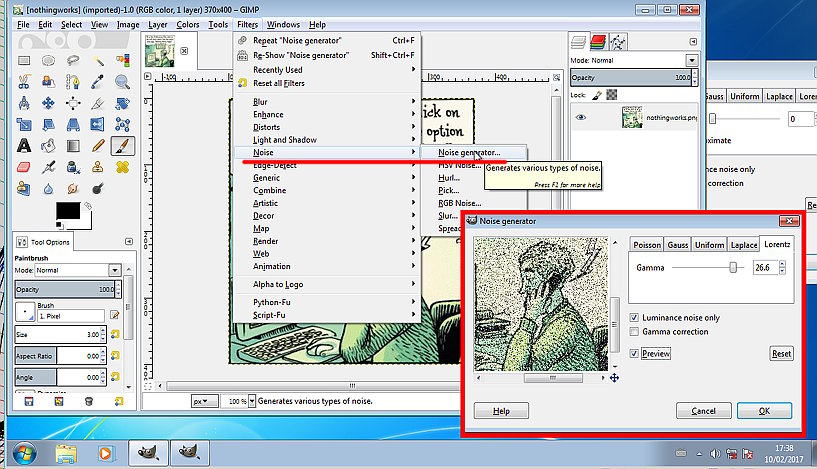This screenshot has height=469, width=817.
Task: Click the Layers Opacity slider
Action: (631, 78)
